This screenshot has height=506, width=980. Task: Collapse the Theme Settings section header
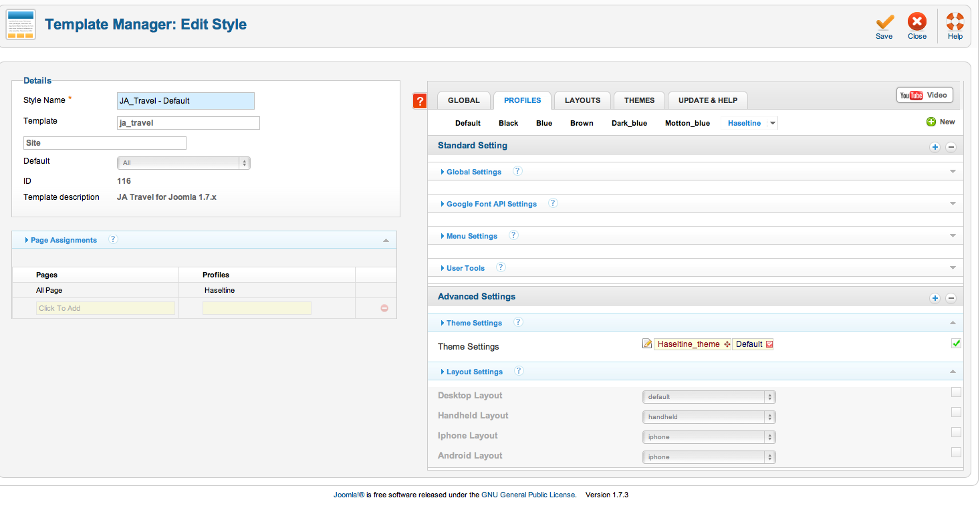click(x=695, y=323)
